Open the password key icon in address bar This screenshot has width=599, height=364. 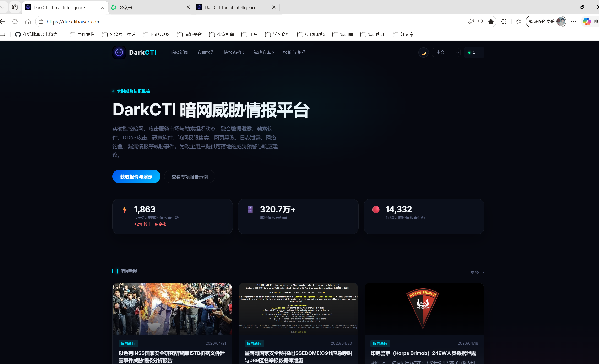tap(471, 22)
